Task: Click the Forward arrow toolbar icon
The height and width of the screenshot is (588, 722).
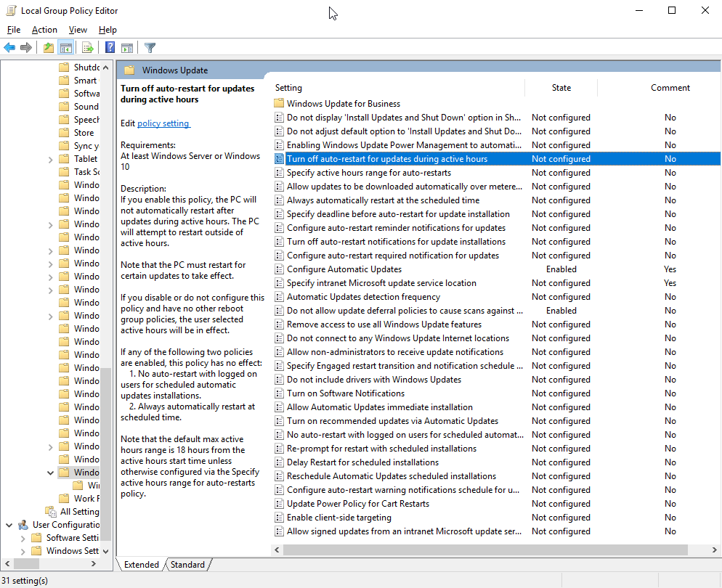Action: (x=26, y=47)
